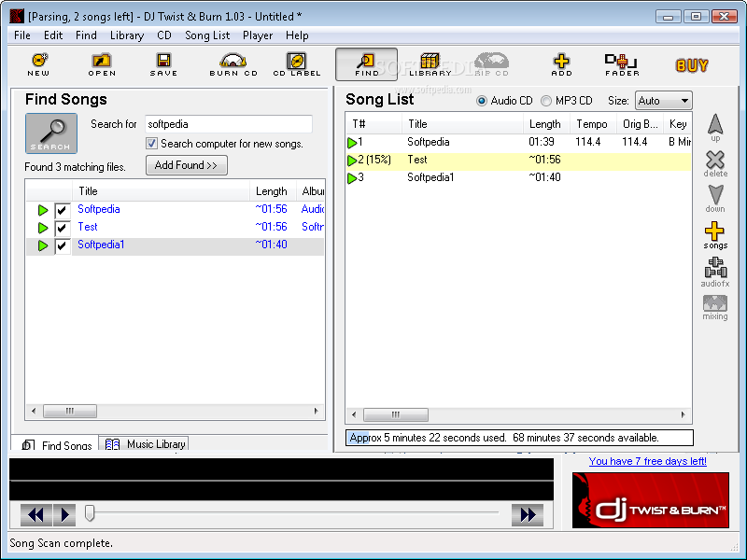The height and width of the screenshot is (560, 747).
Task: Click the Add Found >> button
Action: pyautogui.click(x=186, y=165)
